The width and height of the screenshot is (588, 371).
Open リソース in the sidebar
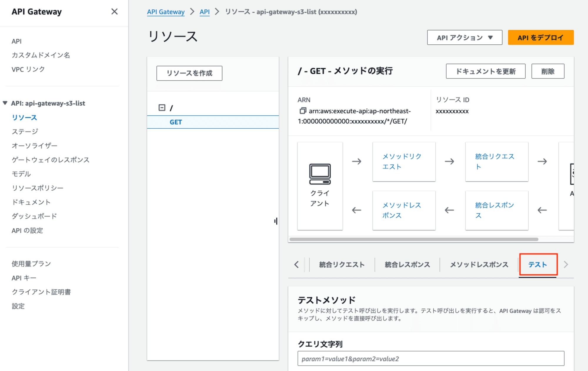24,117
